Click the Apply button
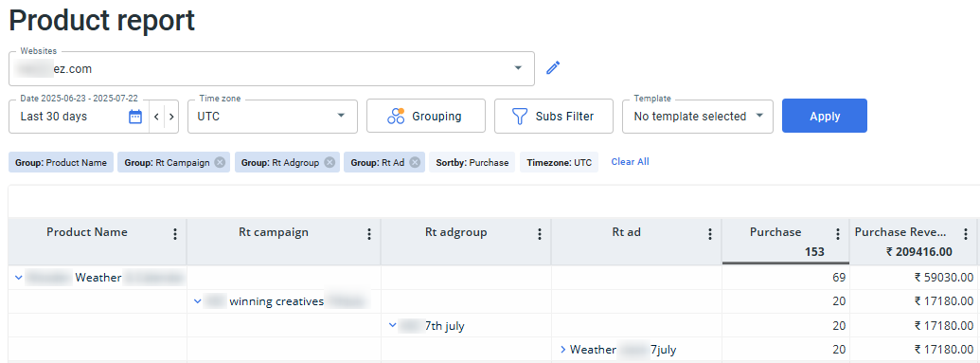Image resolution: width=980 pixels, height=363 pixels. [825, 116]
